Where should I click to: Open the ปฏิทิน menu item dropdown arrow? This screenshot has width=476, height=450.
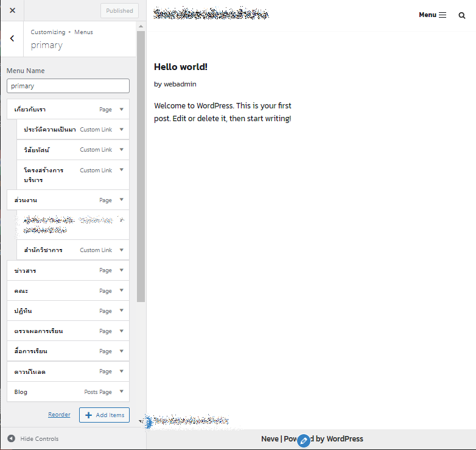pos(121,311)
